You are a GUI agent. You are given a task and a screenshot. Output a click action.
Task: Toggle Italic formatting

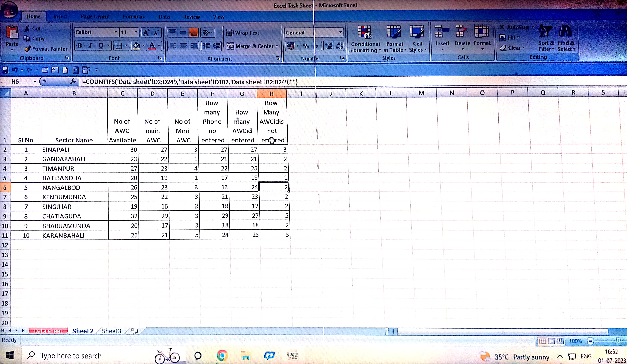(x=90, y=46)
